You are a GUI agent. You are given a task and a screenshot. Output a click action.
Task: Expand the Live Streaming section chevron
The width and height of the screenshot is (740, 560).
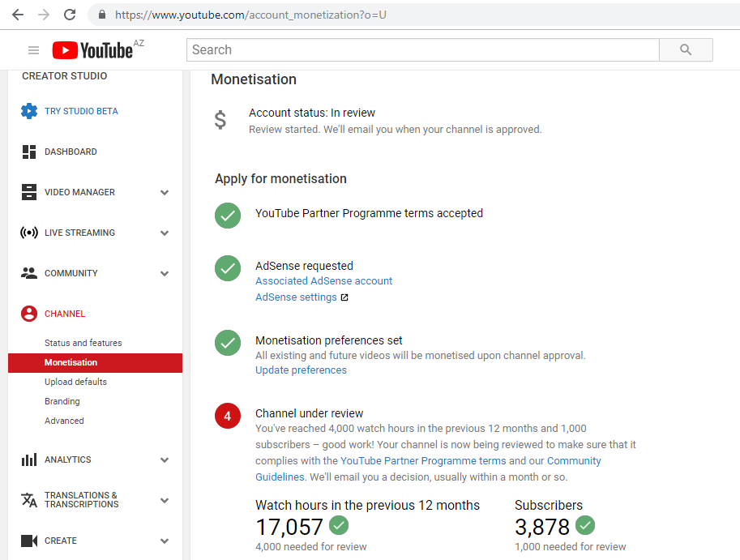165,233
